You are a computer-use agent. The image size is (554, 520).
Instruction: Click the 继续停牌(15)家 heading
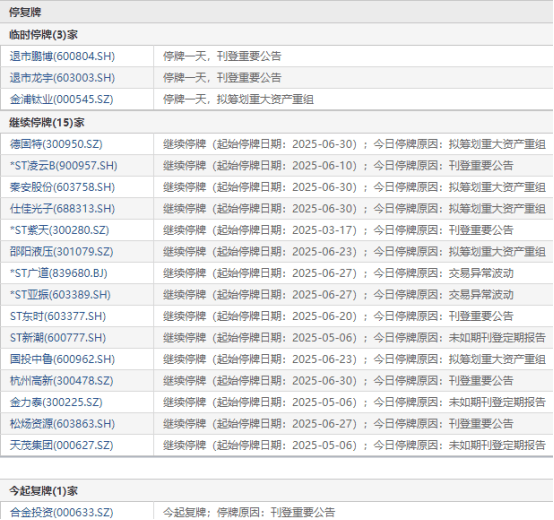click(x=47, y=123)
